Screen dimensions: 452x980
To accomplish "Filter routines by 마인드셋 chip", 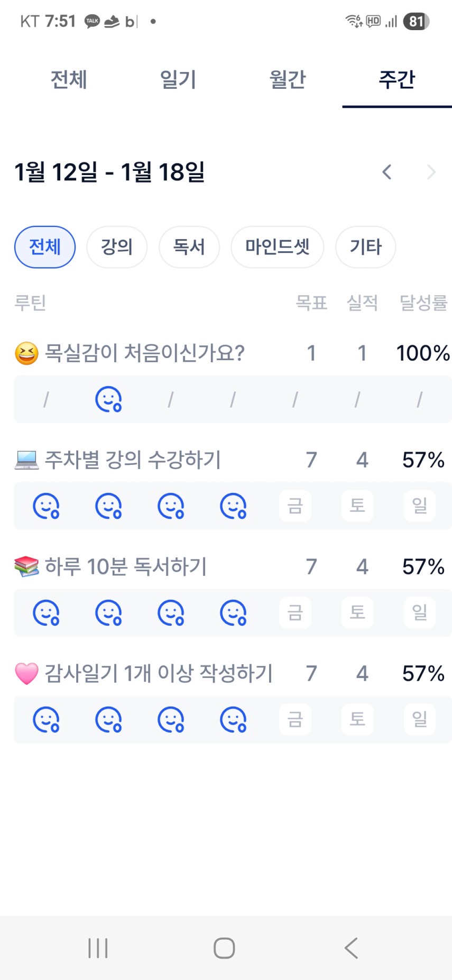I will click(277, 247).
